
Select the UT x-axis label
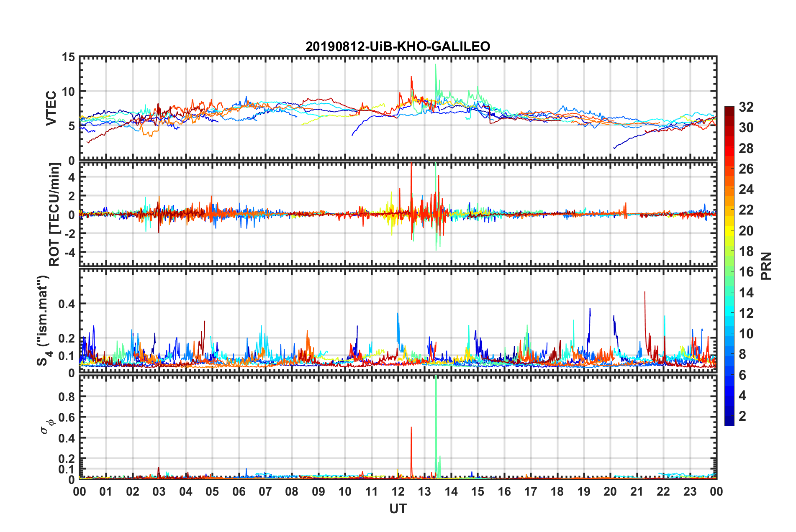398,509
